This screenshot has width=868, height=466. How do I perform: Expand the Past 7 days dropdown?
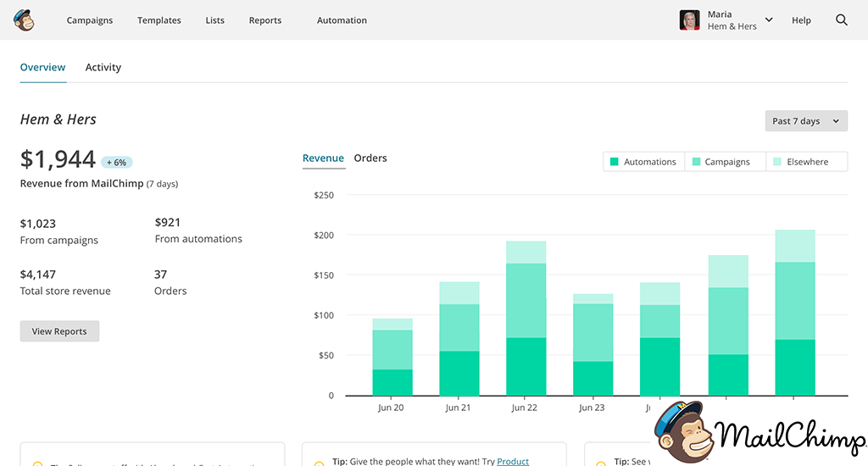(805, 121)
